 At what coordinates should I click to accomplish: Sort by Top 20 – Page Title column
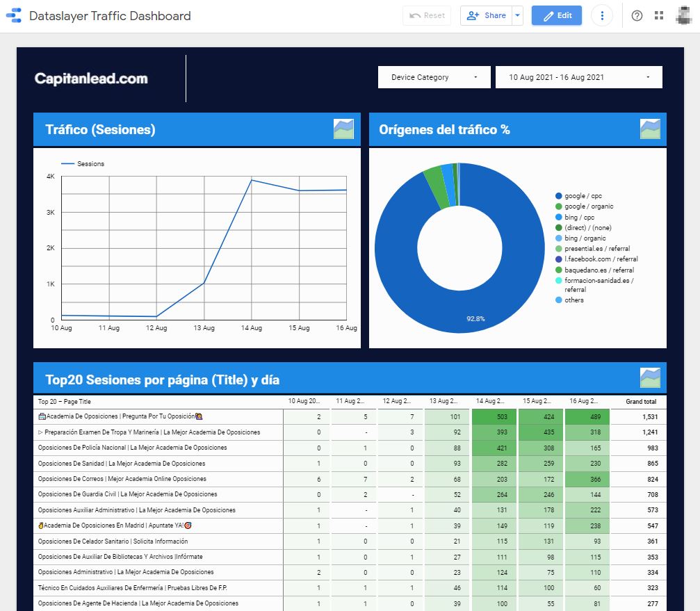coord(64,402)
